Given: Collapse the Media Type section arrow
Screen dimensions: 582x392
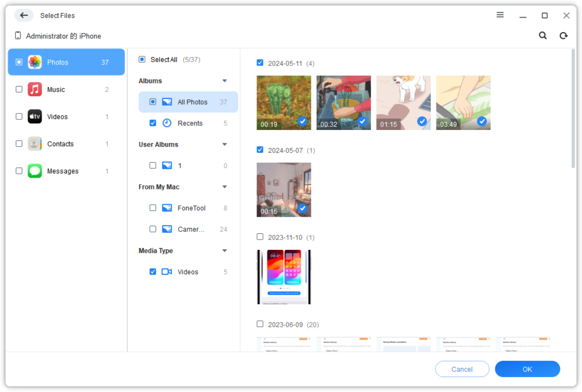Looking at the screenshot, I should tap(225, 251).
